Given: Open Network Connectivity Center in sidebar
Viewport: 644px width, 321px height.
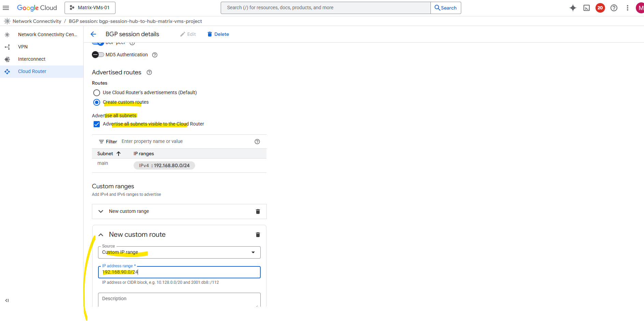Looking at the screenshot, I should click(x=42, y=34).
